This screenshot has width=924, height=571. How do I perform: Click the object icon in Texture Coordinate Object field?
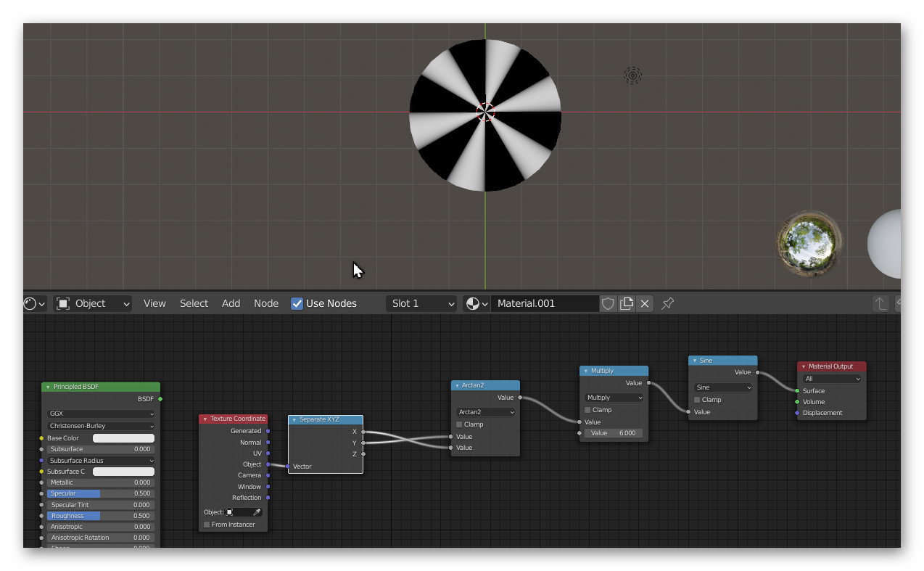pyautogui.click(x=230, y=512)
